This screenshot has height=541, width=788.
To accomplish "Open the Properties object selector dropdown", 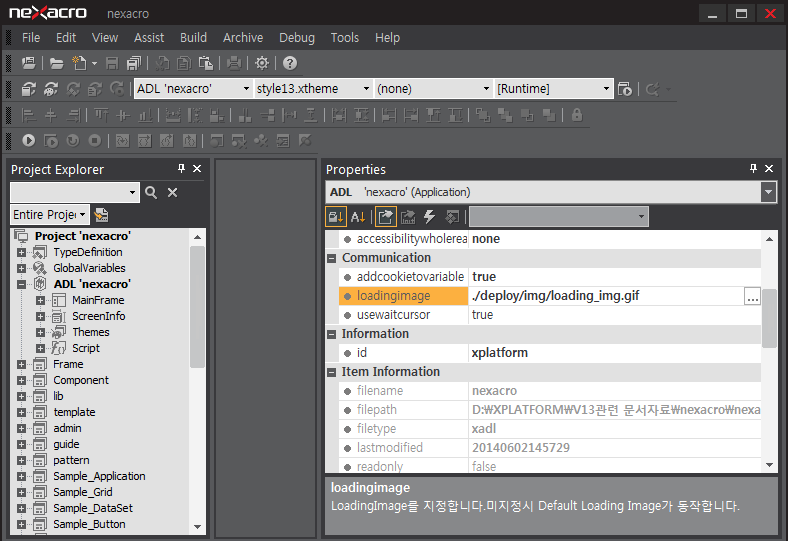I will point(768,192).
